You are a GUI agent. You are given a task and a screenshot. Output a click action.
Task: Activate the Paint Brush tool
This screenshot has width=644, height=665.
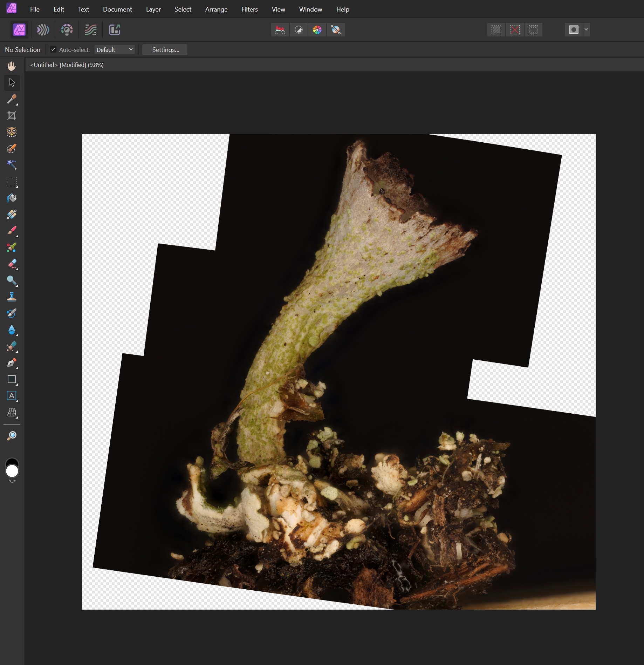tap(12, 231)
